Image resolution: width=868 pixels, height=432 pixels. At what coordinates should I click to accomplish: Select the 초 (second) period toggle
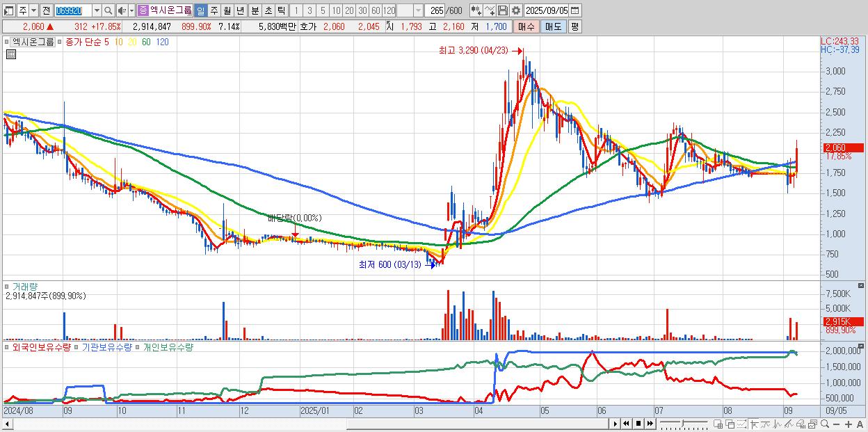[268, 10]
